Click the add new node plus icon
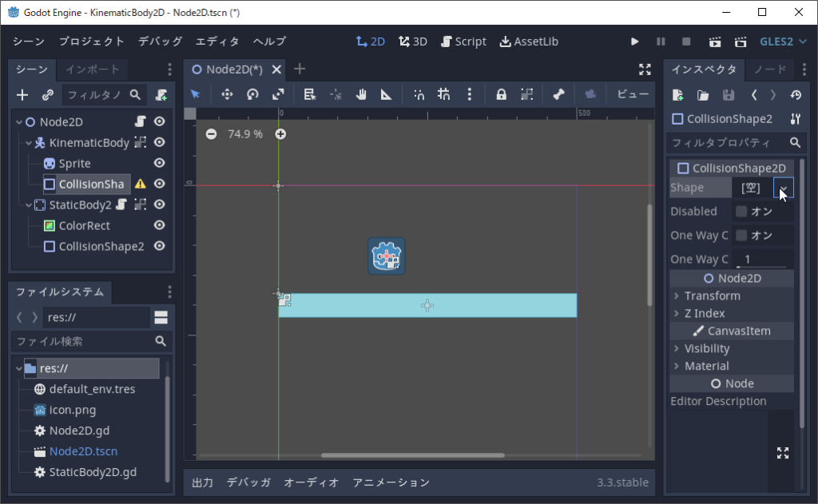Image resolution: width=818 pixels, height=504 pixels. [x=22, y=95]
